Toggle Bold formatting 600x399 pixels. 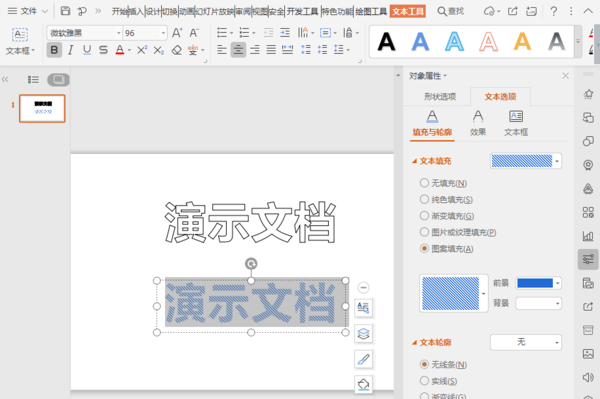[x=54, y=50]
